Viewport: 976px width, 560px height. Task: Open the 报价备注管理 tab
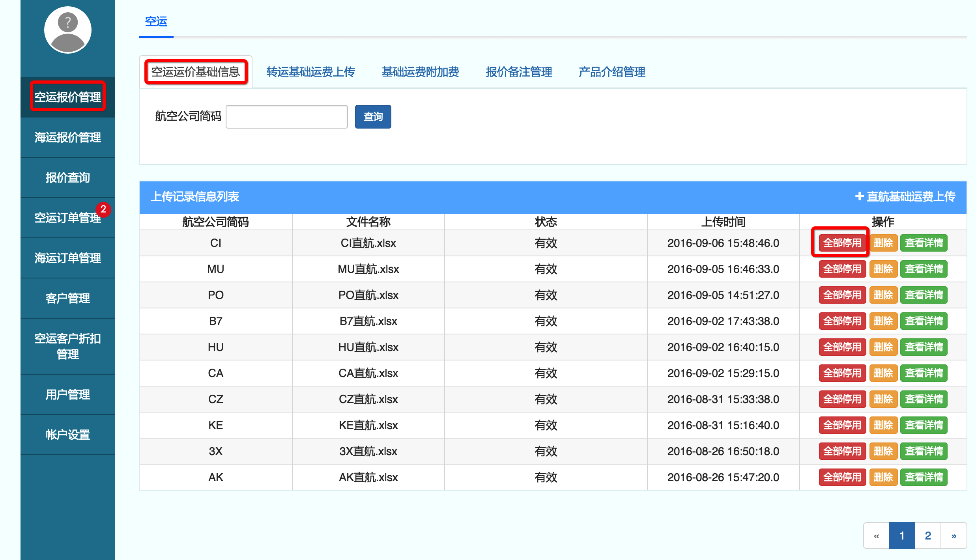(x=519, y=72)
